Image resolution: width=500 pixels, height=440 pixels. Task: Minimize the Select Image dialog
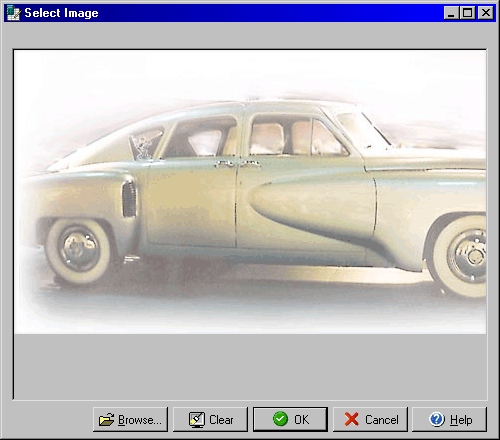point(451,13)
